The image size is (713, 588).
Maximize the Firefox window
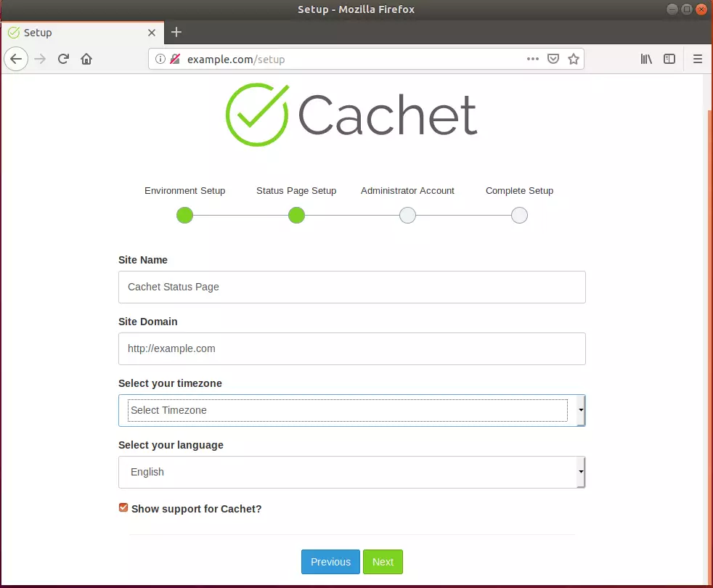687,9
